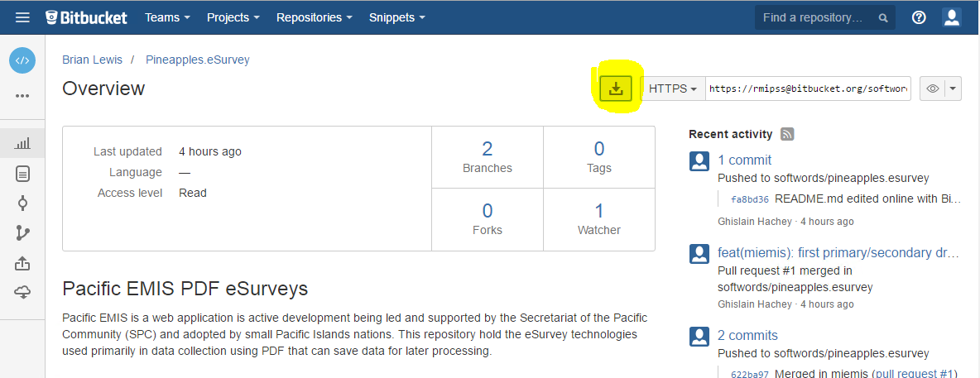This screenshot has height=378, width=980.
Task: Click the help question mark icon
Action: (x=919, y=17)
